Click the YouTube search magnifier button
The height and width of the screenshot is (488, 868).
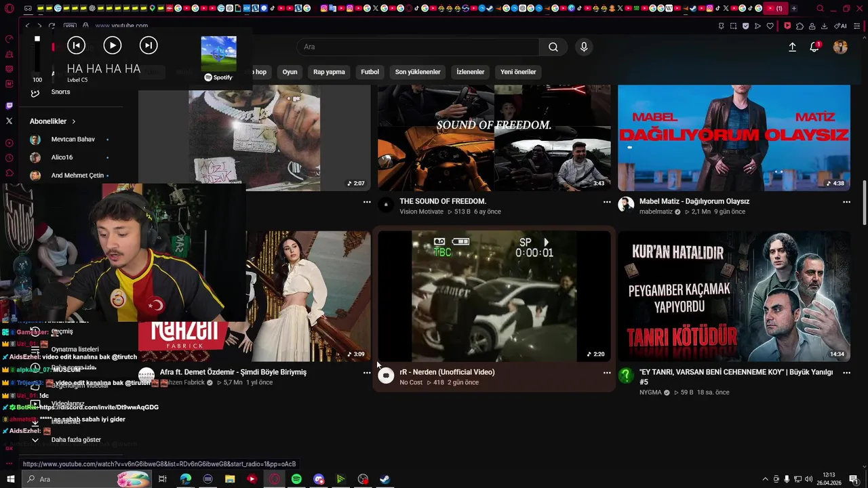[x=553, y=47]
